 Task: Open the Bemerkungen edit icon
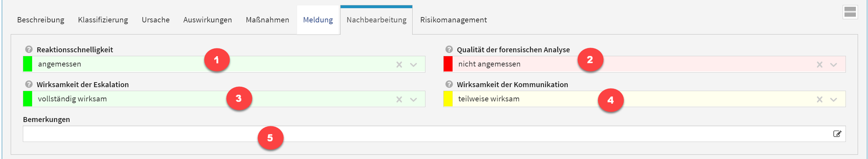click(837, 134)
